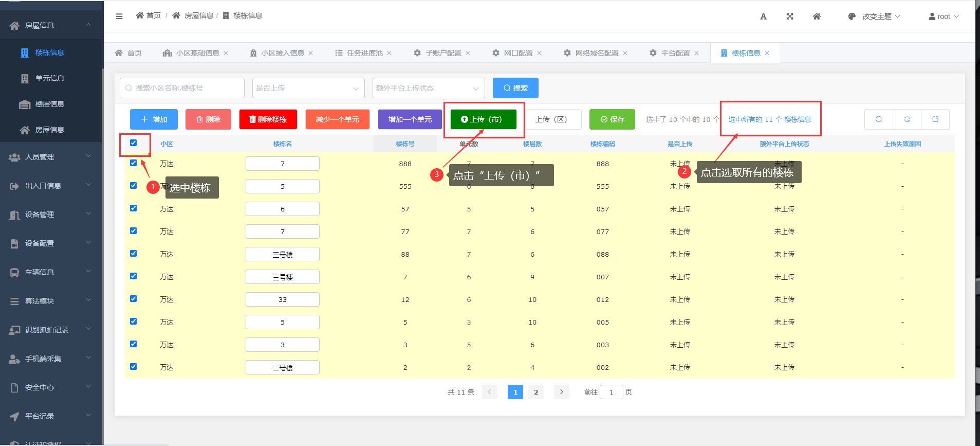Open 单元信息 in the sidebar
This screenshot has height=446, width=980.
point(49,78)
